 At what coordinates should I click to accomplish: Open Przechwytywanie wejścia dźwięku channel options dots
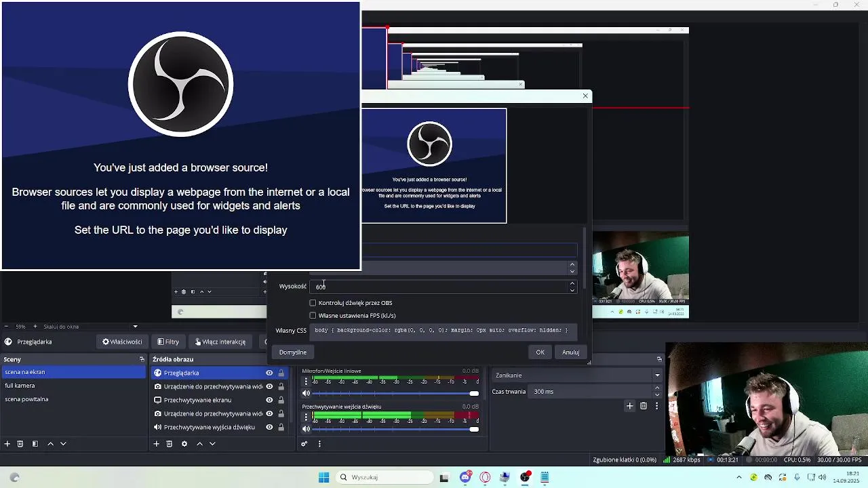(306, 418)
